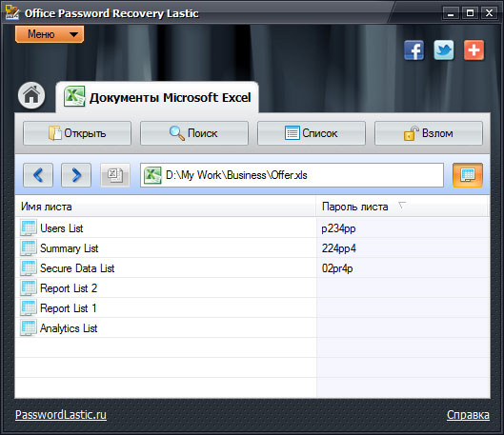Click the orange plus share icon
The width and height of the screenshot is (504, 435).
(x=474, y=50)
